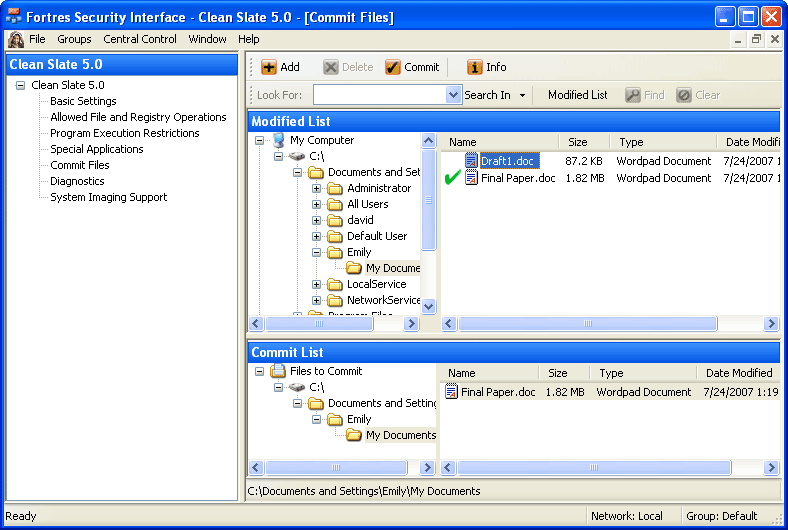Open Program Execution Restrictions

(125, 133)
